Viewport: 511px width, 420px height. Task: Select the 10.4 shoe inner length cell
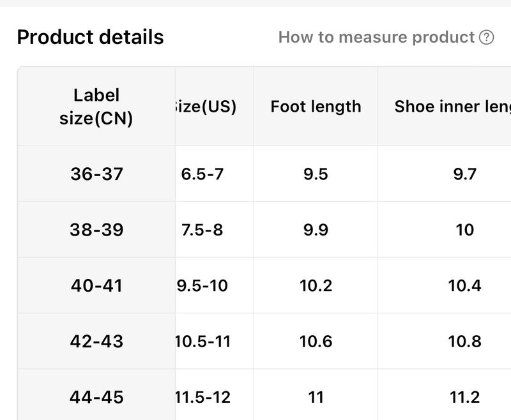464,285
